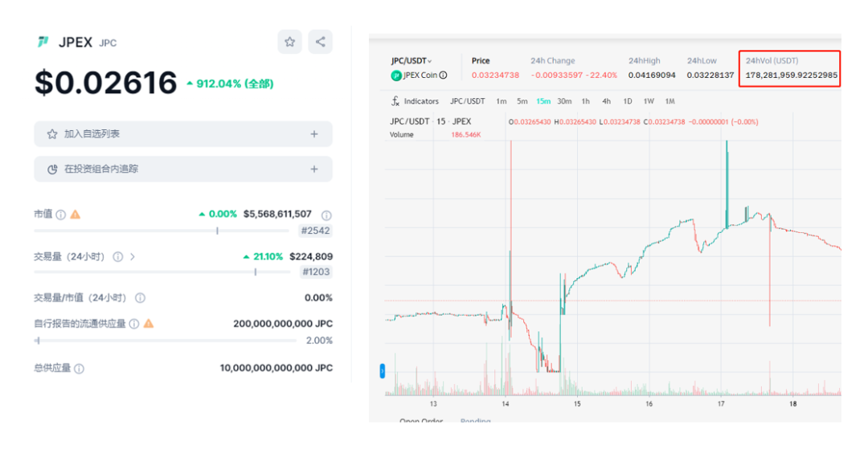The height and width of the screenshot is (462, 868).
Task: Click the share icon next to JPEX
Action: (320, 42)
